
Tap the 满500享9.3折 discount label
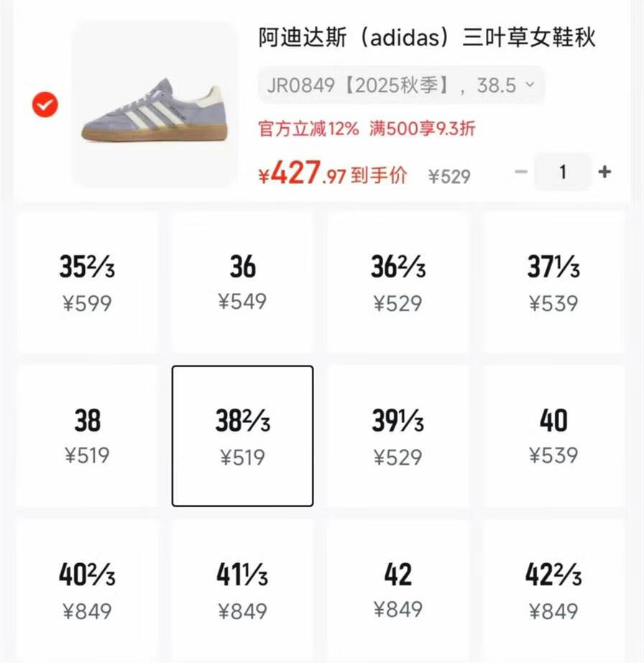tap(423, 129)
